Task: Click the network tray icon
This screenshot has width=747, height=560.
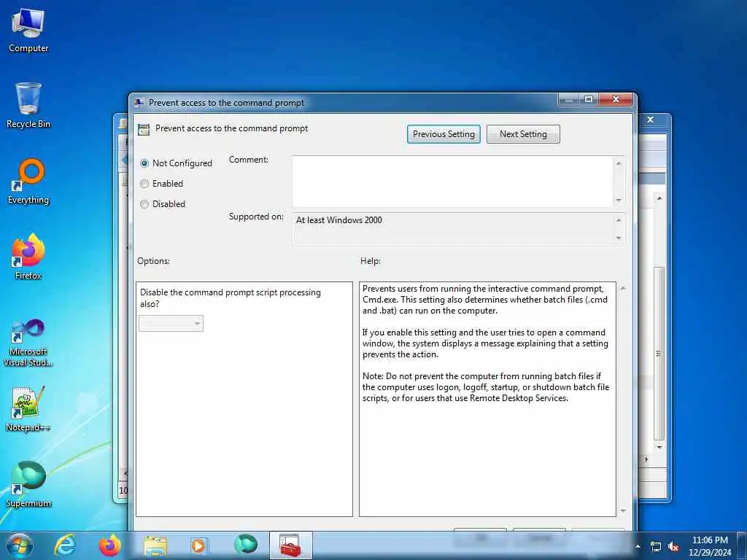Action: pyautogui.click(x=656, y=547)
